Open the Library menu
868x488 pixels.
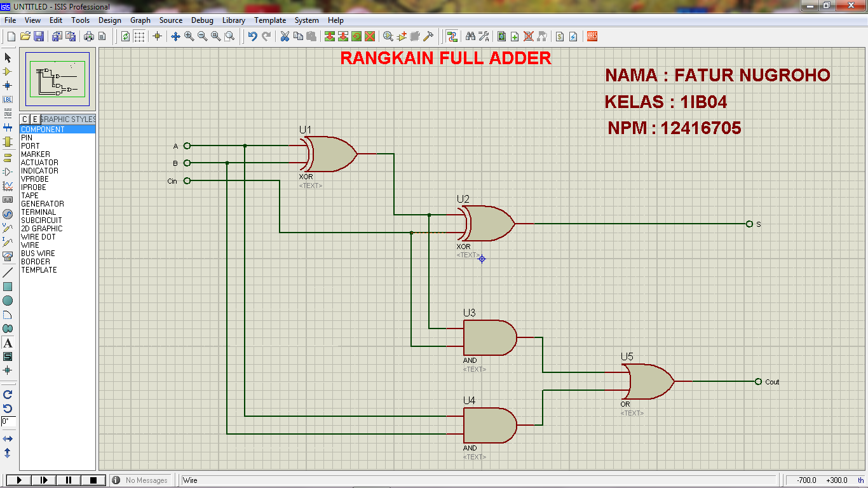point(234,20)
